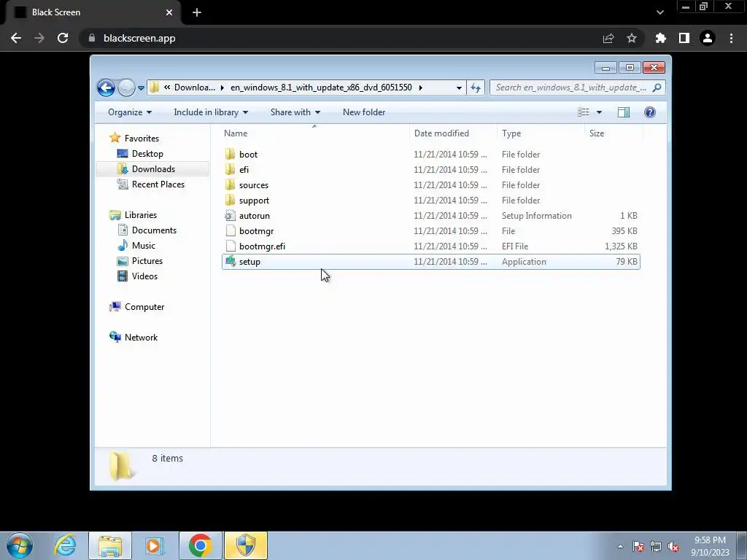Image resolution: width=747 pixels, height=560 pixels.
Task: Select Computer in the navigation pane
Action: click(x=144, y=307)
